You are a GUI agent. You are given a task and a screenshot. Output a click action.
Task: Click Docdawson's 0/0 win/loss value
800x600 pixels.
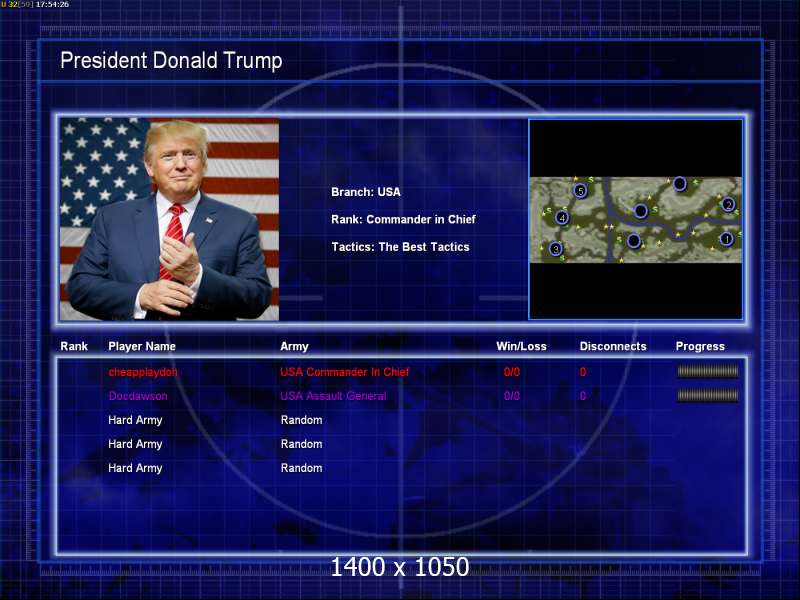(512, 396)
